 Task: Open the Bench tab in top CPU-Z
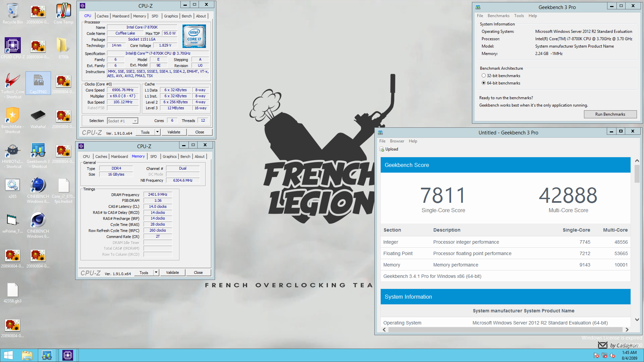[187, 16]
